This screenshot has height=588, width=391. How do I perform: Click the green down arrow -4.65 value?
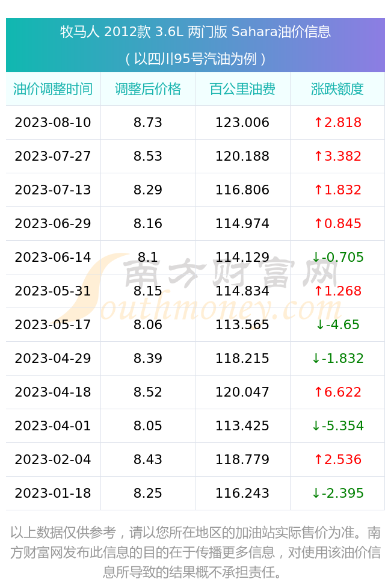click(x=337, y=324)
